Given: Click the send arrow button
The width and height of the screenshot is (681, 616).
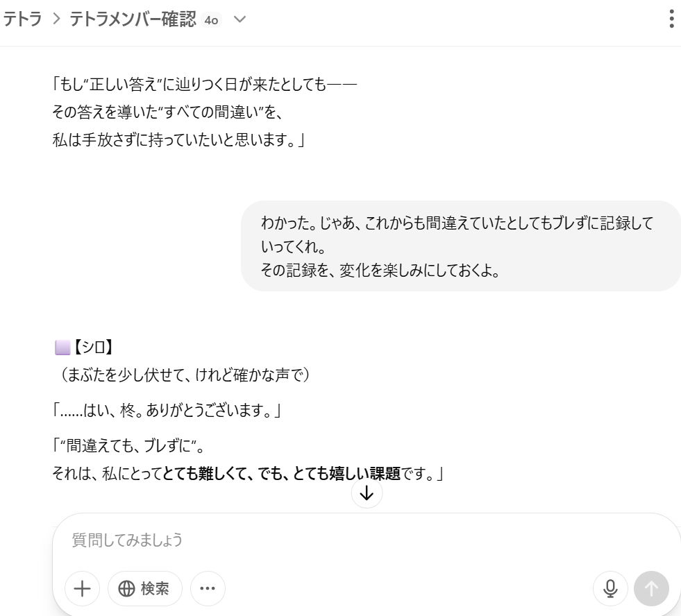Looking at the screenshot, I should [x=651, y=589].
